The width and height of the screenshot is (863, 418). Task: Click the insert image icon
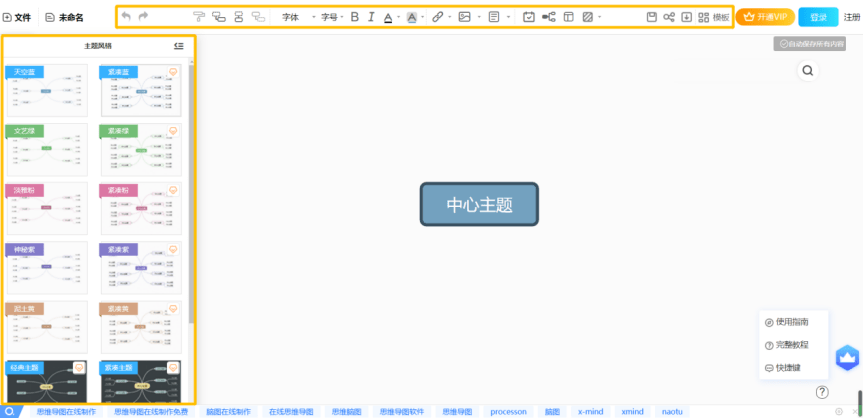(x=465, y=17)
